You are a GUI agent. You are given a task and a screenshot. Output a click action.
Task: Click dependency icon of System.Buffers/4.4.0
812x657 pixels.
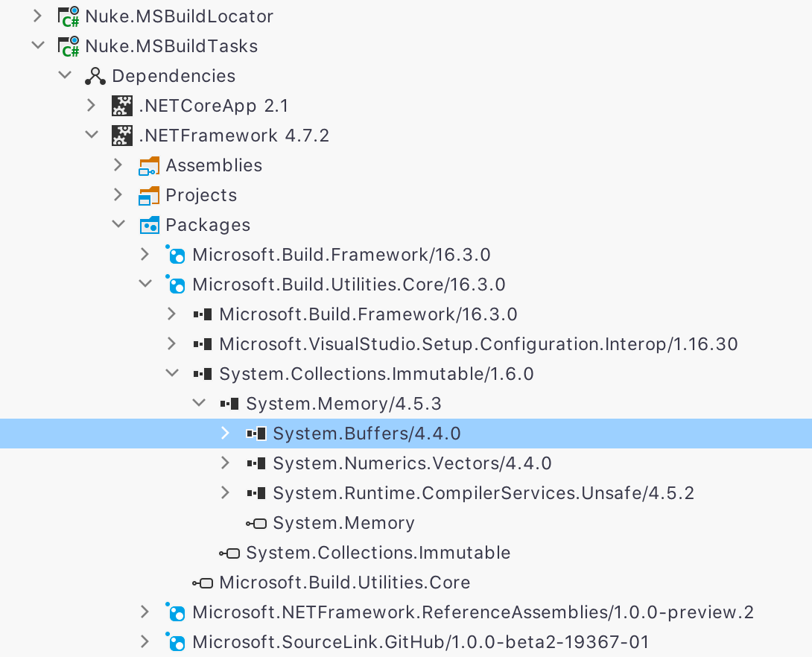coord(256,434)
